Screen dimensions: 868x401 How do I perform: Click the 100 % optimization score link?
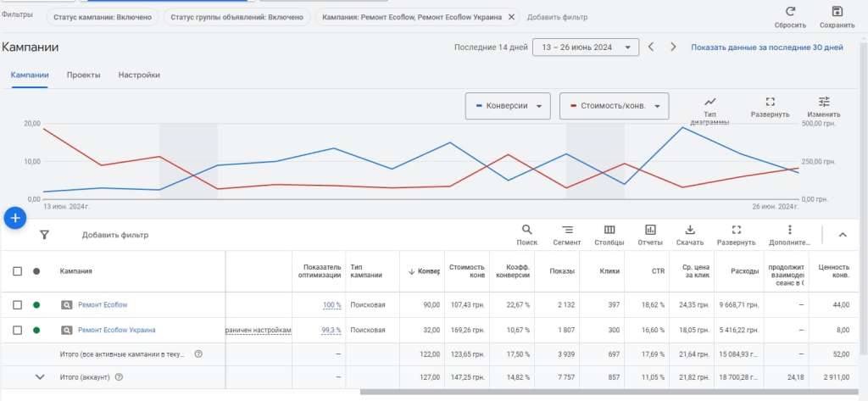[332, 305]
